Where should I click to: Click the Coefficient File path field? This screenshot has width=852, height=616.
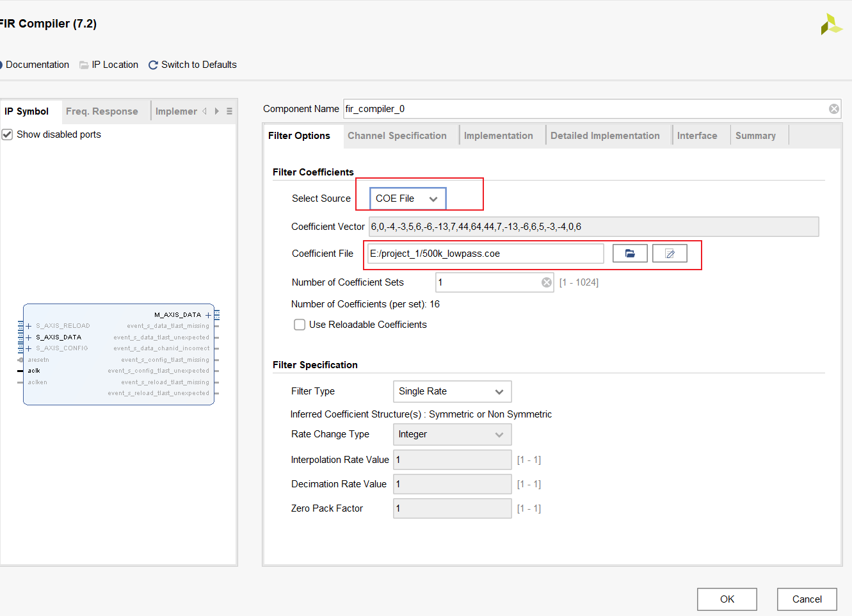pyautogui.click(x=486, y=254)
